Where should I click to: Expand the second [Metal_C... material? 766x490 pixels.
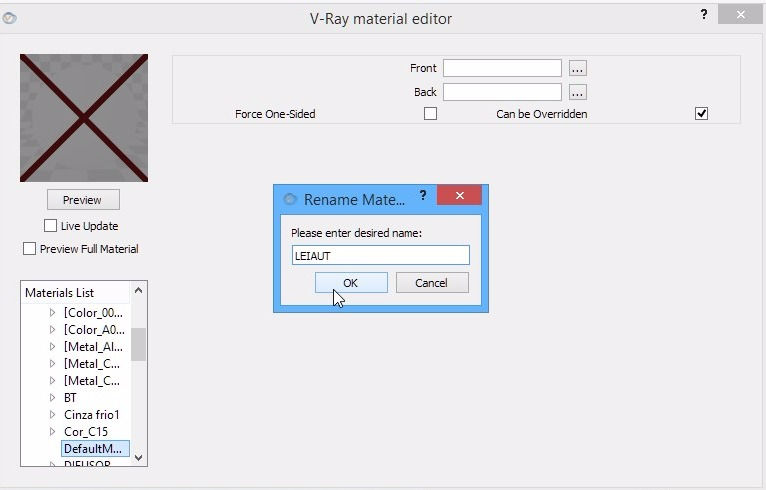[x=52, y=381]
